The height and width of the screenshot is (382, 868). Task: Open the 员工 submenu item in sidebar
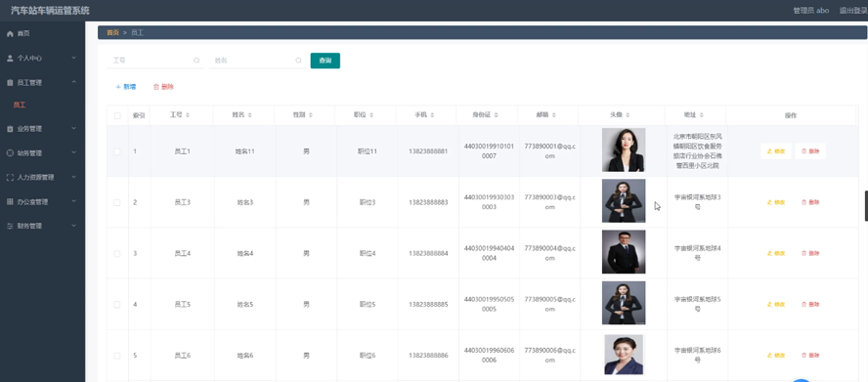point(20,105)
